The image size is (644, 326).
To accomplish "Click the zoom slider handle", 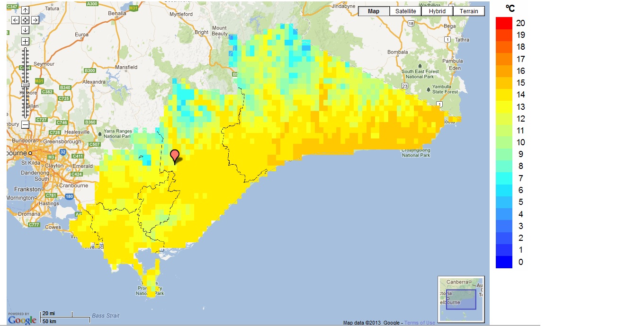I will click(x=26, y=85).
